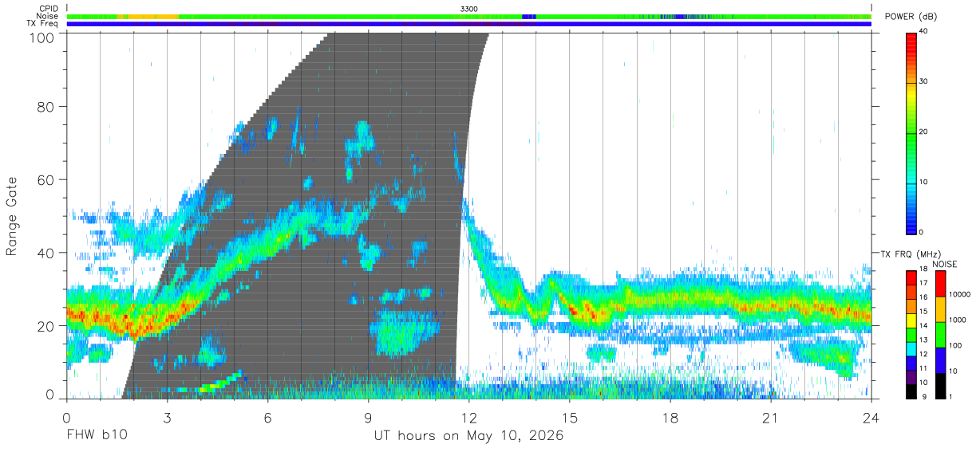Click the 12 hour tick on UT axis

tap(468, 418)
